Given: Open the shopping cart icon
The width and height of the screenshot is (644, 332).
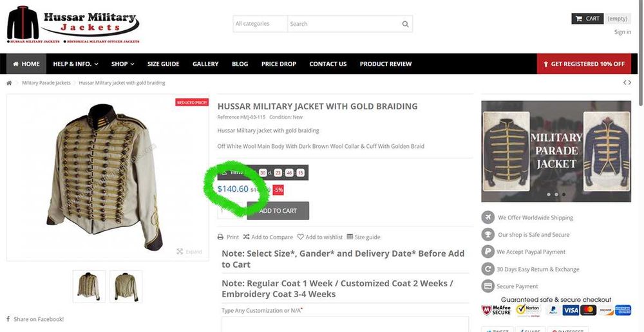Looking at the screenshot, I should click(579, 19).
